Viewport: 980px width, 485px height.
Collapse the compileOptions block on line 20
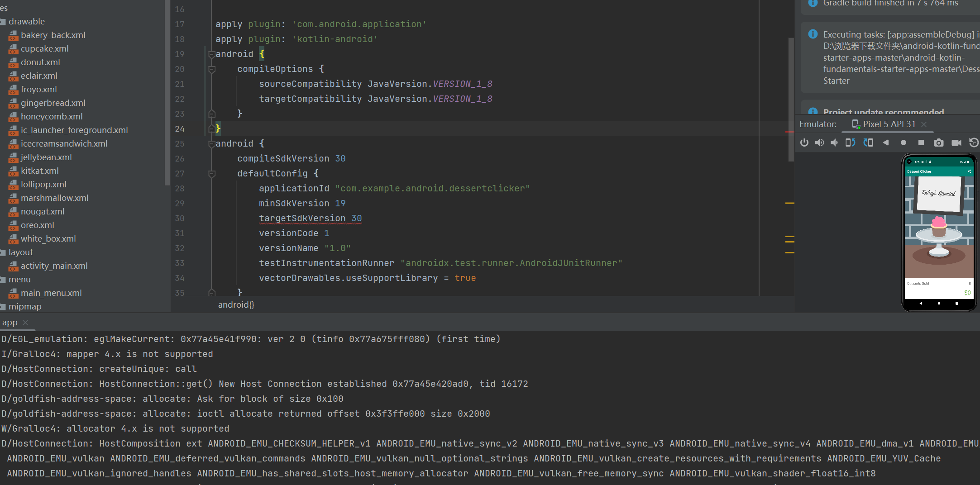coord(211,69)
